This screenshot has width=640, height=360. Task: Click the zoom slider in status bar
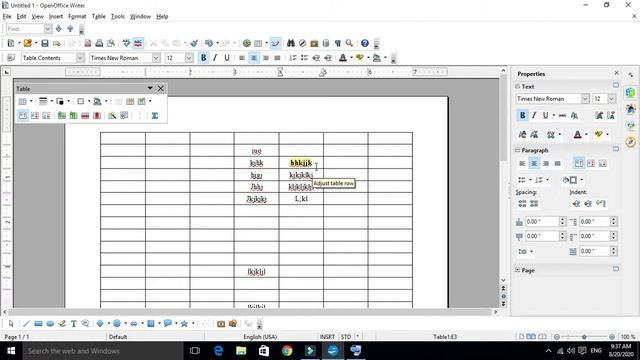click(584, 337)
